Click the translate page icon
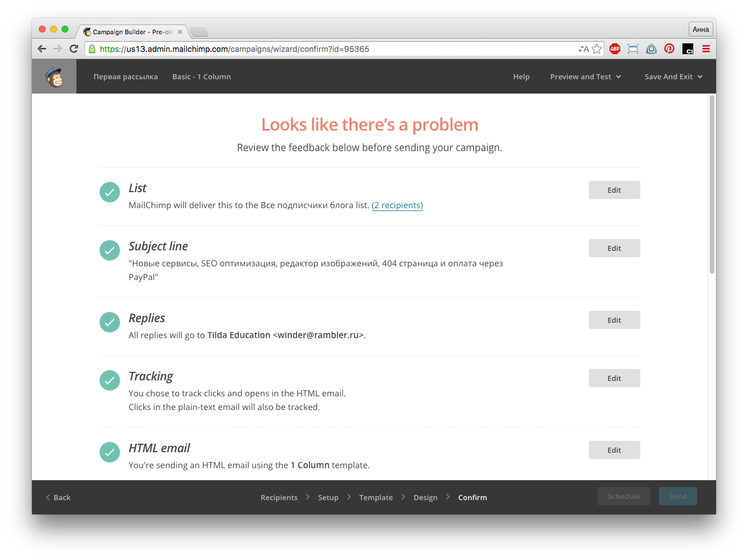Screen dimensions: 748x560 click(x=583, y=49)
